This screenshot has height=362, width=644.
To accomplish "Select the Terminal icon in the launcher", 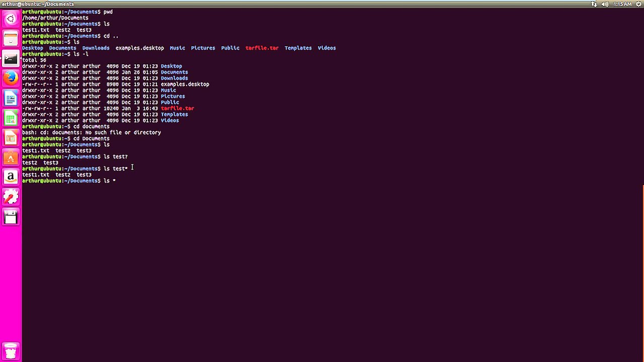I will 11,58.
